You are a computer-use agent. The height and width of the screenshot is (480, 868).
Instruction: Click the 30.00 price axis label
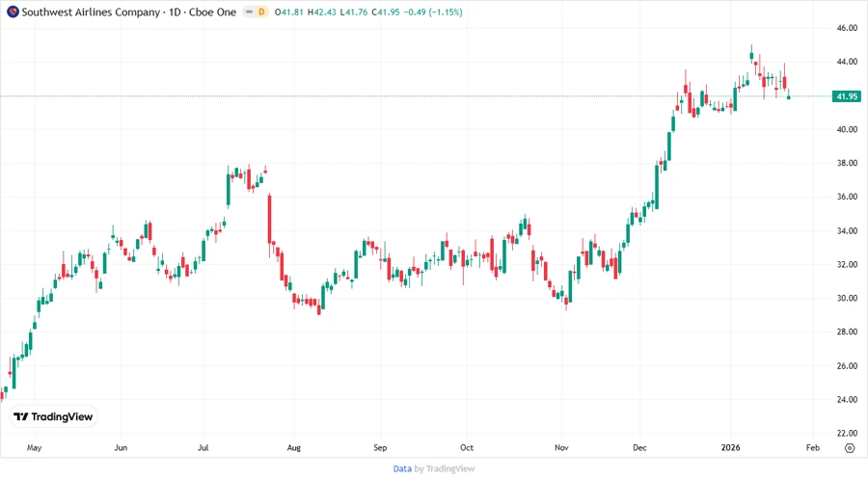tap(847, 298)
